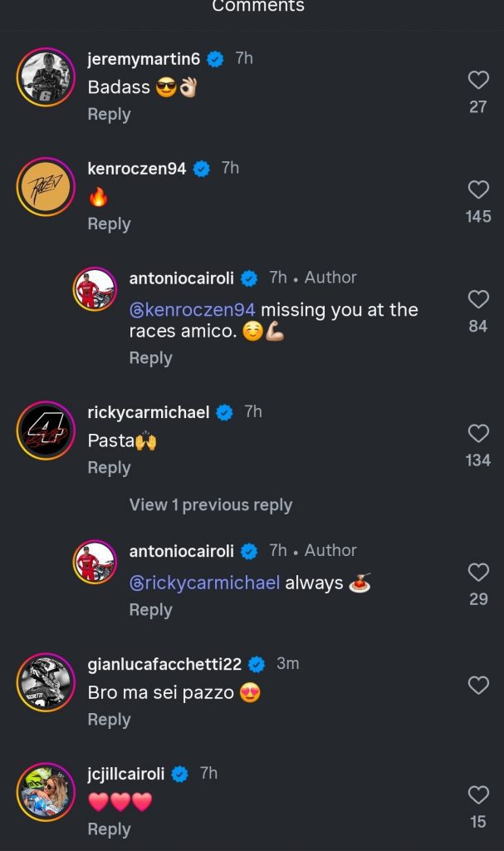Expand View 1 previous reply
Image resolution: width=504 pixels, height=851 pixels.
(x=210, y=504)
